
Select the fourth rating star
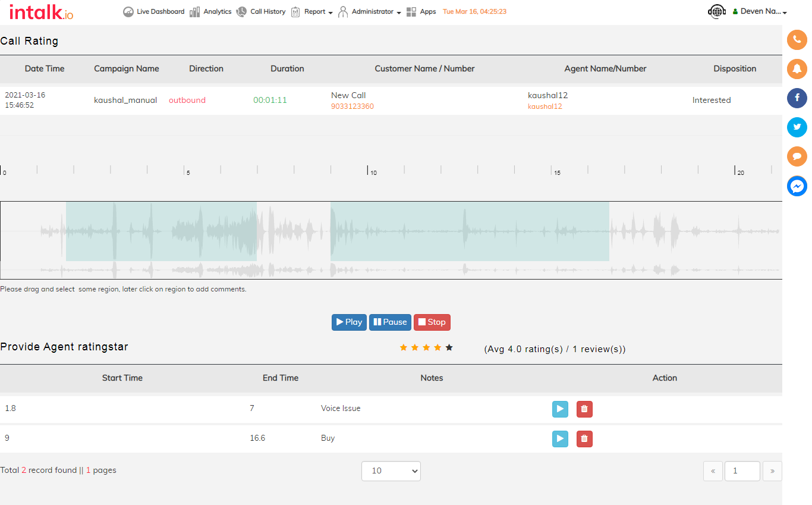[438, 347]
